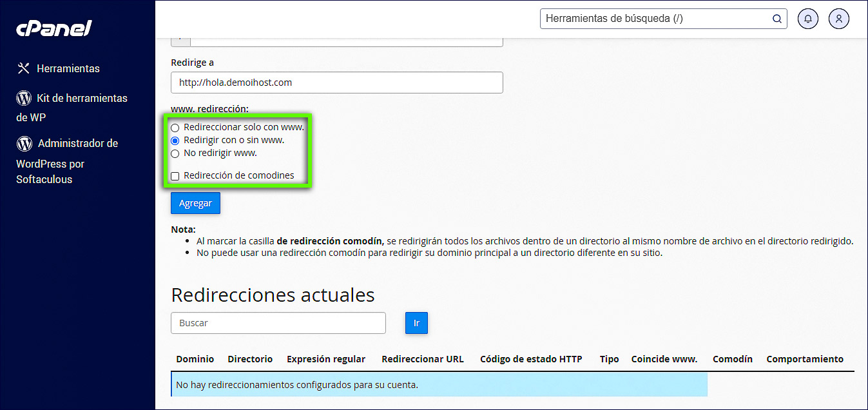Click the Agregar button
Image resolution: width=868 pixels, height=410 pixels.
195,202
